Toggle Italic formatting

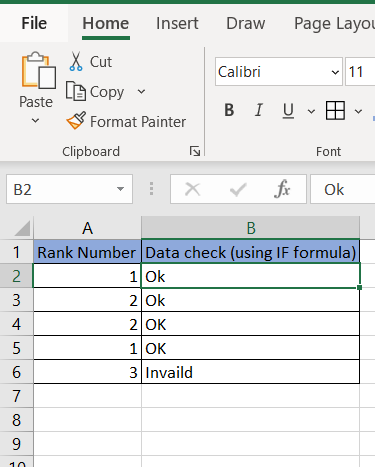[x=259, y=110]
